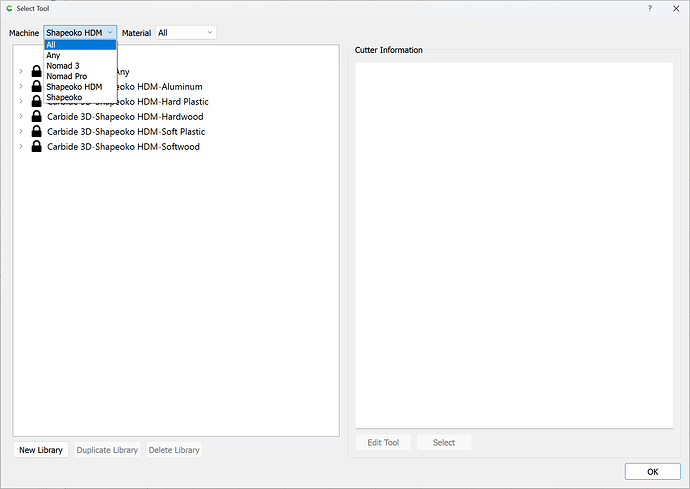The width and height of the screenshot is (690, 489).
Task: Select the last Shapeoko entry in the open list
Action: point(64,97)
